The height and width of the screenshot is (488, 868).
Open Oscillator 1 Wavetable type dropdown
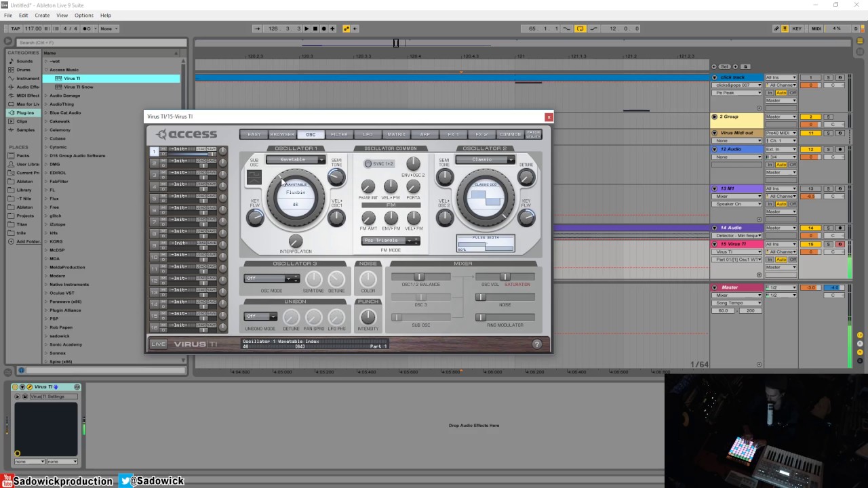tap(295, 159)
